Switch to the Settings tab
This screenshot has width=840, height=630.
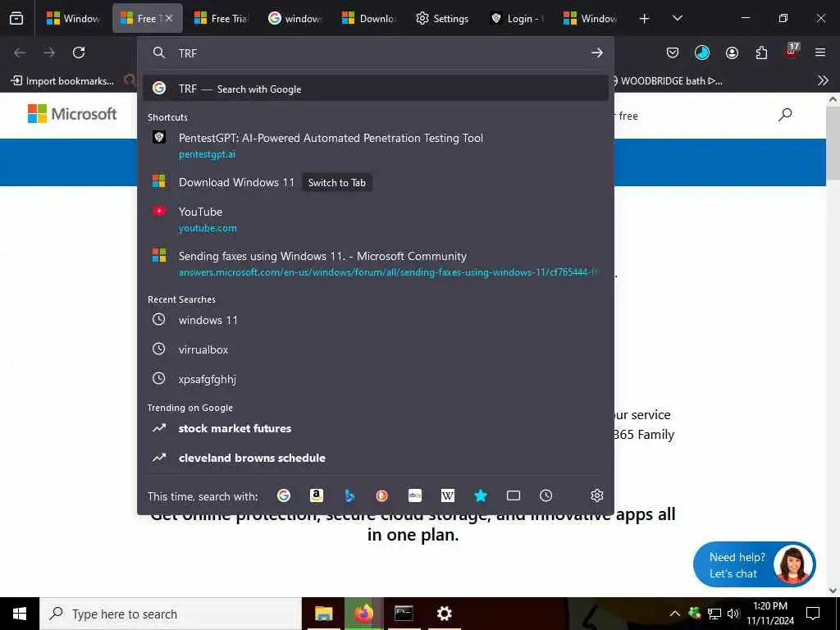point(442,19)
